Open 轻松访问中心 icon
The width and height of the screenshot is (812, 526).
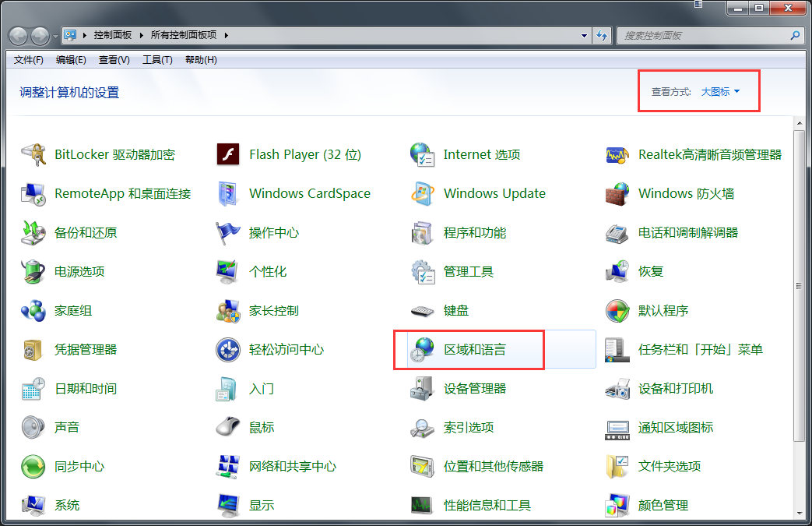click(228, 350)
